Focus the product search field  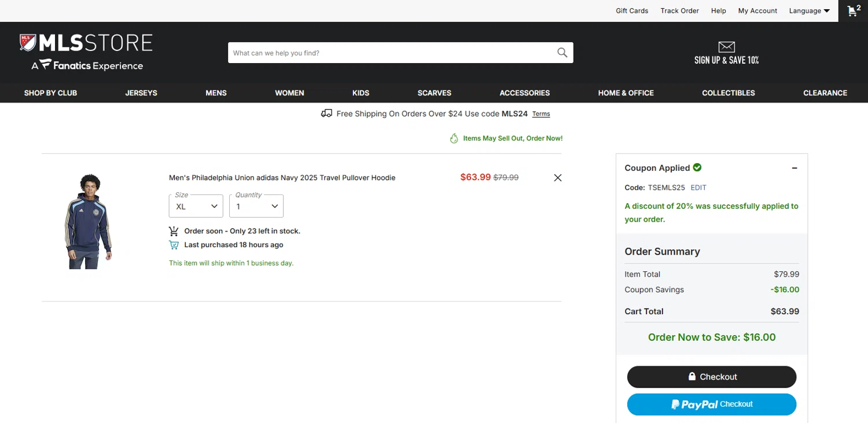coord(391,53)
